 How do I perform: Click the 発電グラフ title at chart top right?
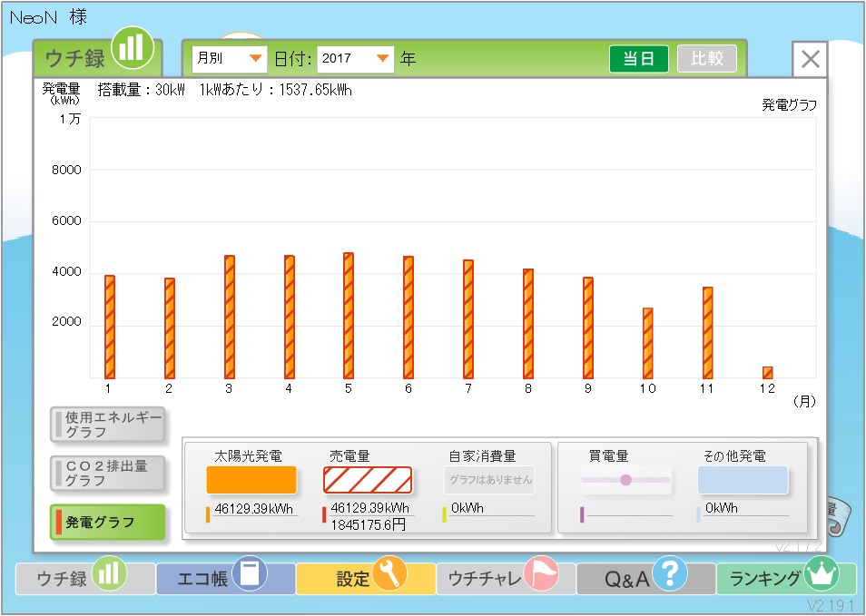click(789, 105)
